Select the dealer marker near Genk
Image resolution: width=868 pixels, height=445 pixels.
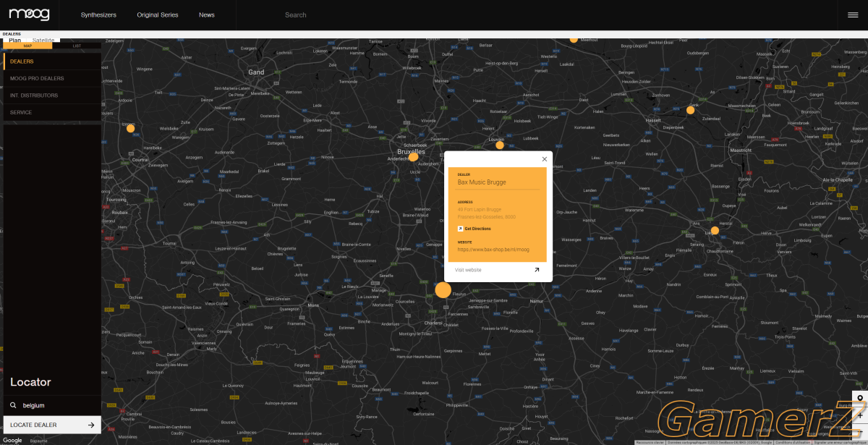click(x=691, y=110)
